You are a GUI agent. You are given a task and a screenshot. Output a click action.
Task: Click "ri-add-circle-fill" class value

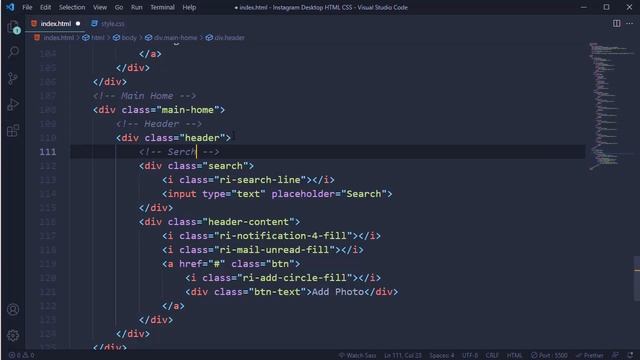[294, 278]
